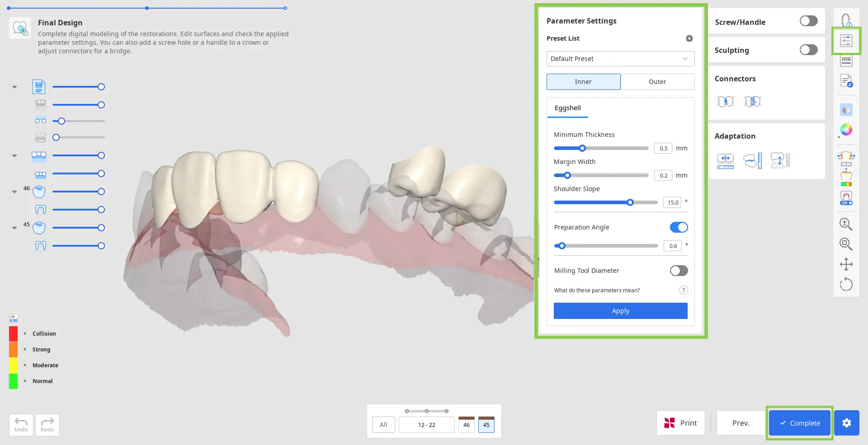This screenshot has width=868, height=445.
Task: Click the first Adaptation icon with horizontal ruler
Action: point(726,161)
